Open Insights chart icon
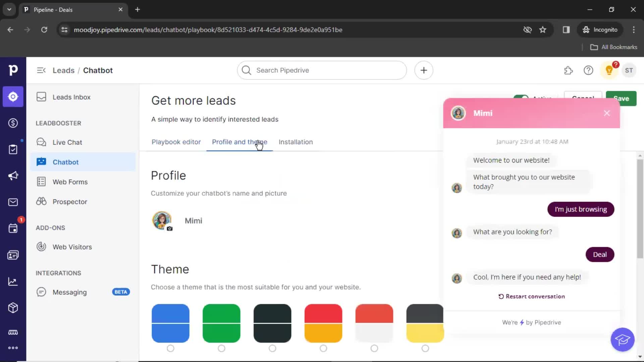 (13, 282)
